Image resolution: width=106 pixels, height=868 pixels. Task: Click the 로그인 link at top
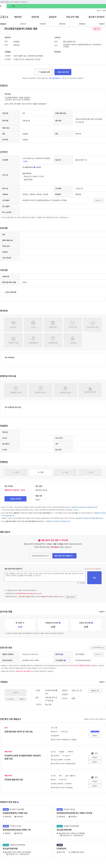pos(99,10)
